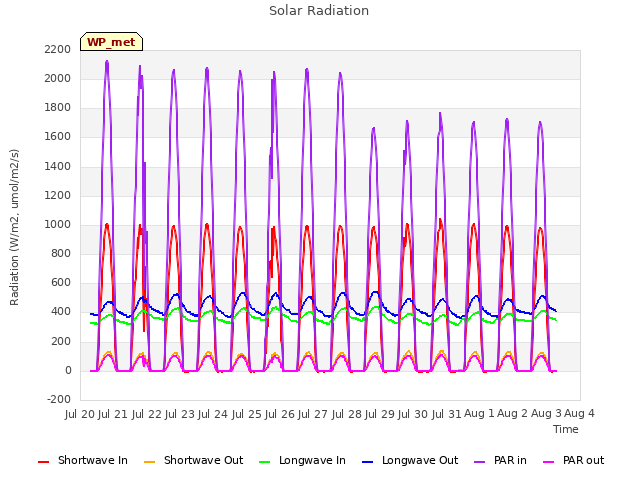The width and height of the screenshot is (640, 480).
Task: Click the 400 y-axis tick label
Action: click(61, 312)
